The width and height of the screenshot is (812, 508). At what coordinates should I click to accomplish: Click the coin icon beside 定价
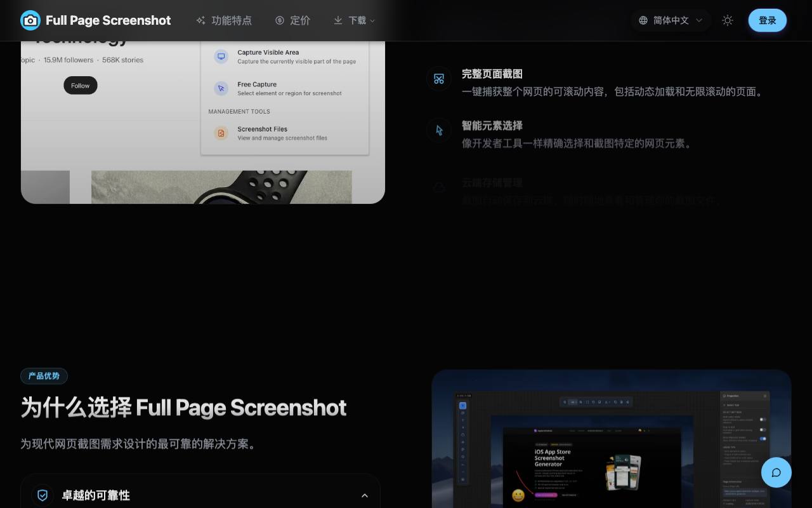[280, 20]
